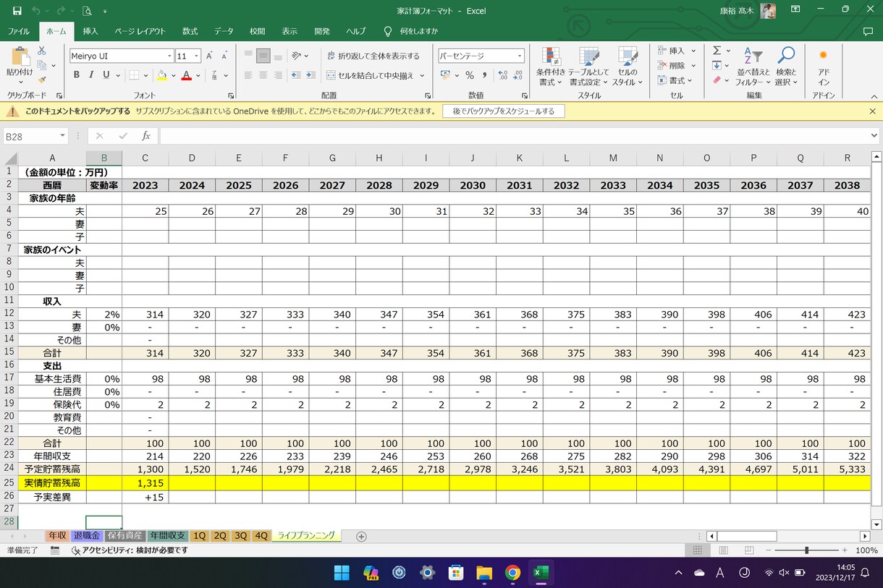883x588 pixels.
Task: Toggle Italic formatting
Action: pos(91,75)
